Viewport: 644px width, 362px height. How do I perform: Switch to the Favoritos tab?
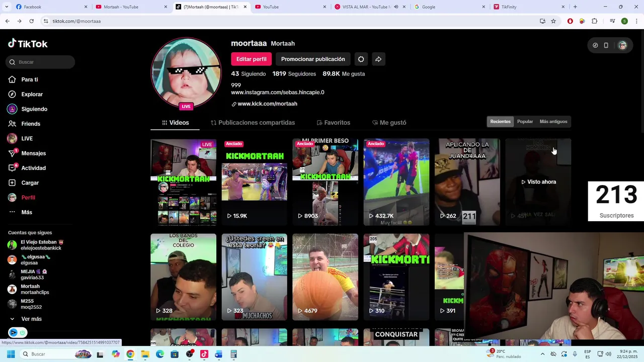(x=333, y=123)
